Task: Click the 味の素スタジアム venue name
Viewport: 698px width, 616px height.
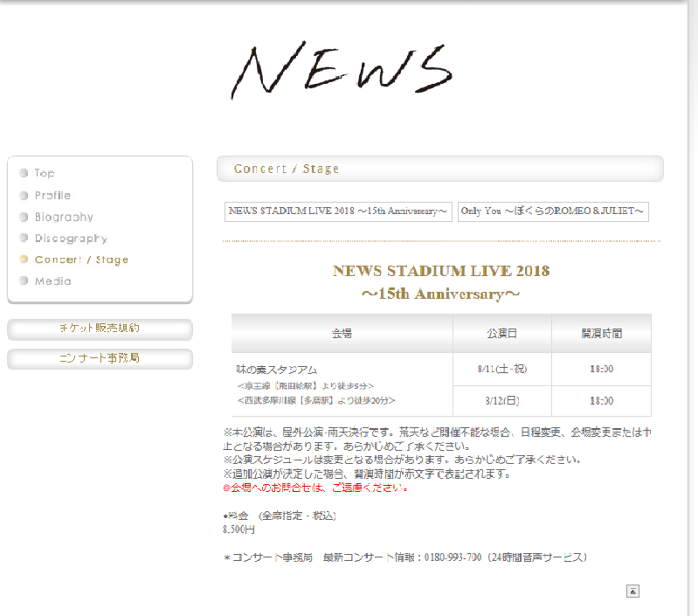Action: [276, 370]
